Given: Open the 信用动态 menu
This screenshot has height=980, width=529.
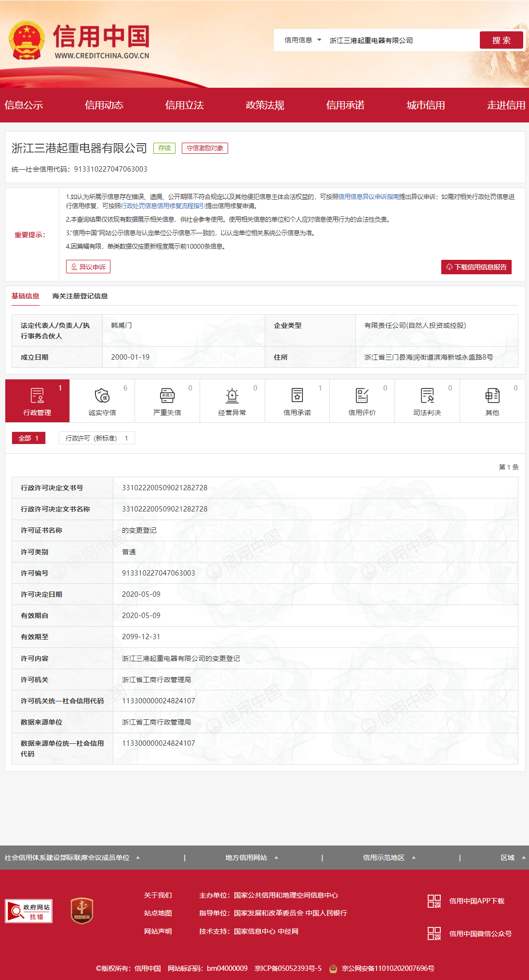Looking at the screenshot, I should click(x=104, y=105).
